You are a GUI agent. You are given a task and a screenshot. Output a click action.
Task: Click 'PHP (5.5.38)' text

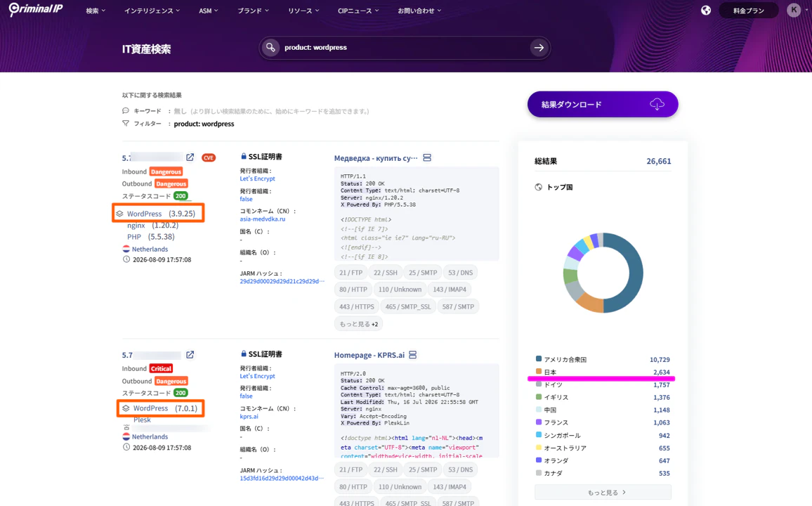point(151,237)
